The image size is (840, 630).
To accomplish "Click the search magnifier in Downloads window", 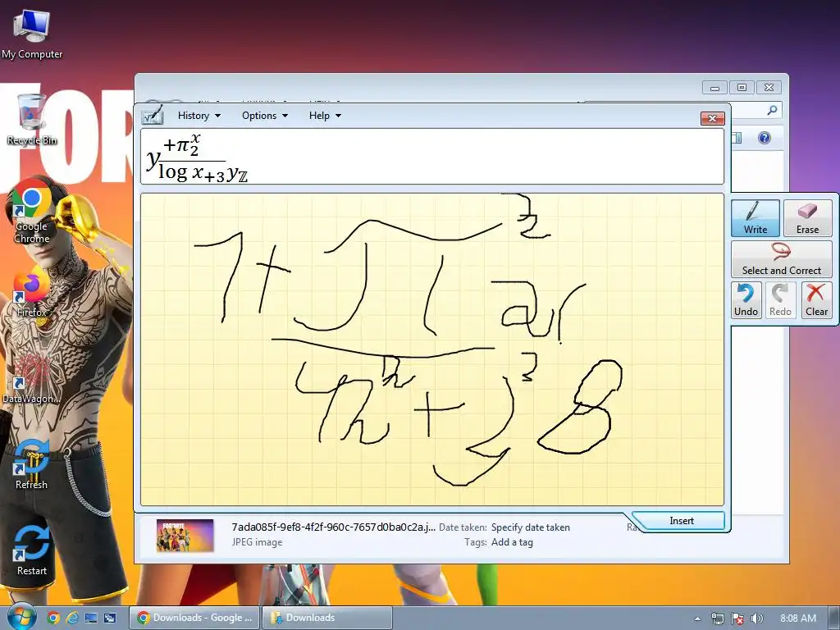I will [772, 111].
